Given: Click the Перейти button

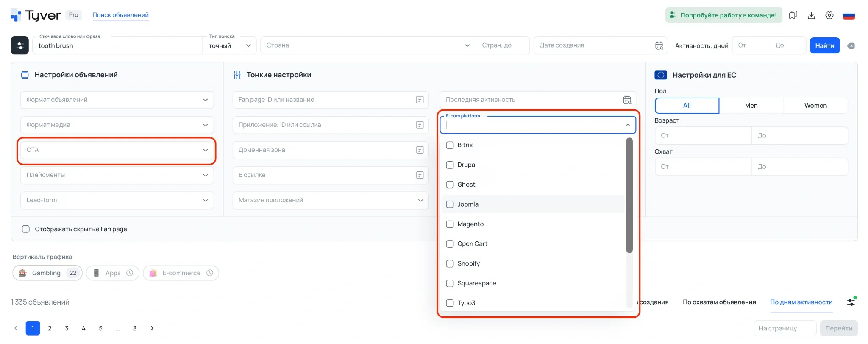Looking at the screenshot, I should click(839, 328).
